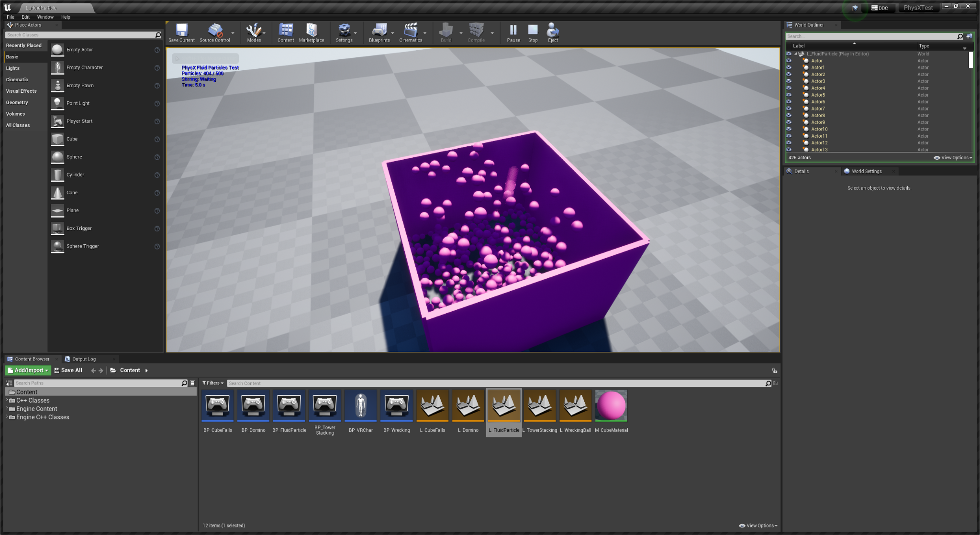Select the L_WreckingBall level thumbnail
980x535 pixels.
575,405
